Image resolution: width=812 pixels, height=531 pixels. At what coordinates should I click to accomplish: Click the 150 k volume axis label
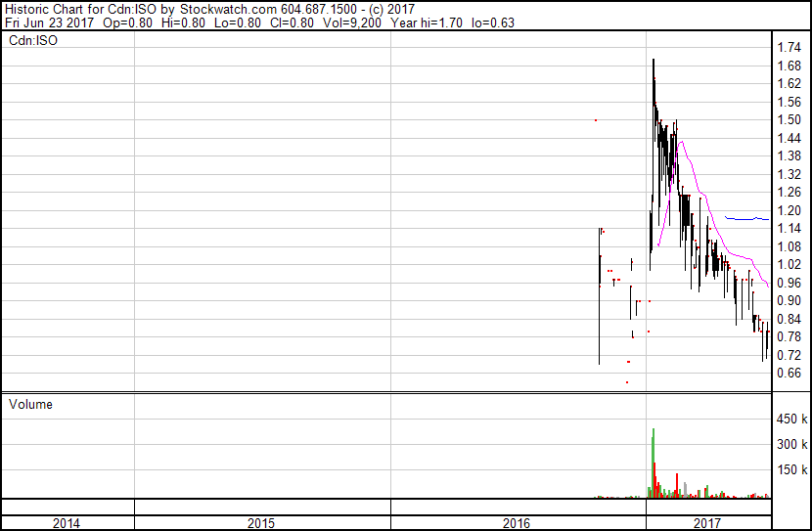click(x=790, y=470)
